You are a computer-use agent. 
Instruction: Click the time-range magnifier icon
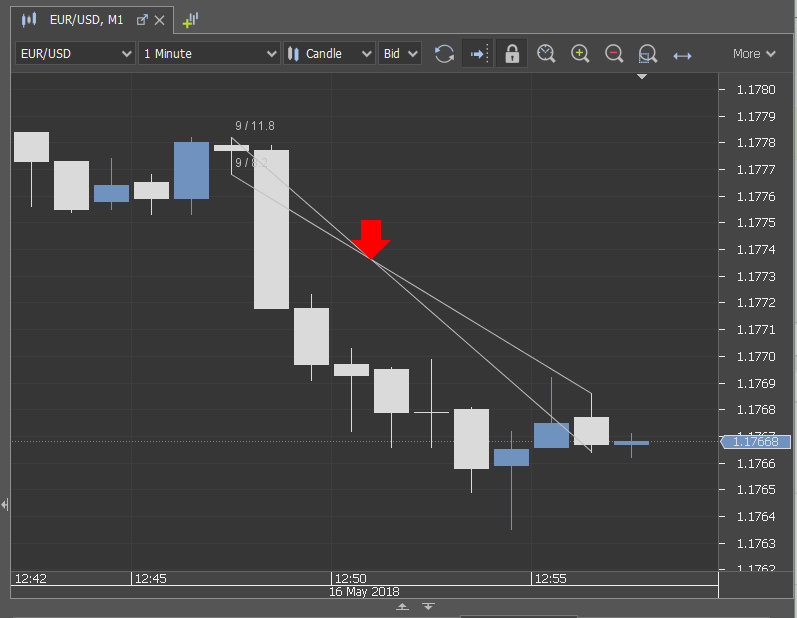tap(546, 53)
